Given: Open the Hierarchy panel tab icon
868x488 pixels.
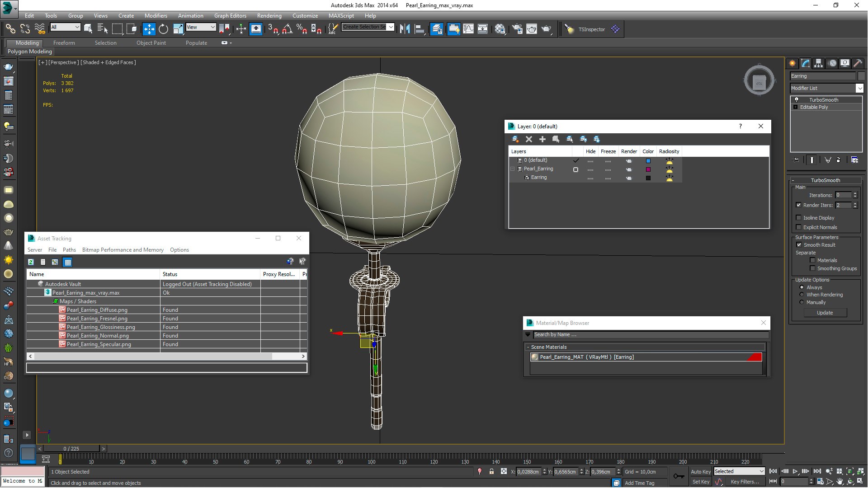Looking at the screenshot, I should coord(819,63).
